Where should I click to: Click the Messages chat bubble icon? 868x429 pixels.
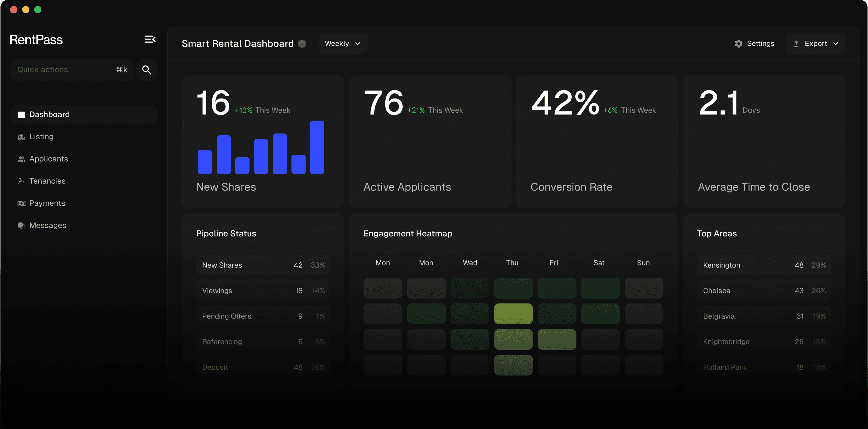(21, 226)
